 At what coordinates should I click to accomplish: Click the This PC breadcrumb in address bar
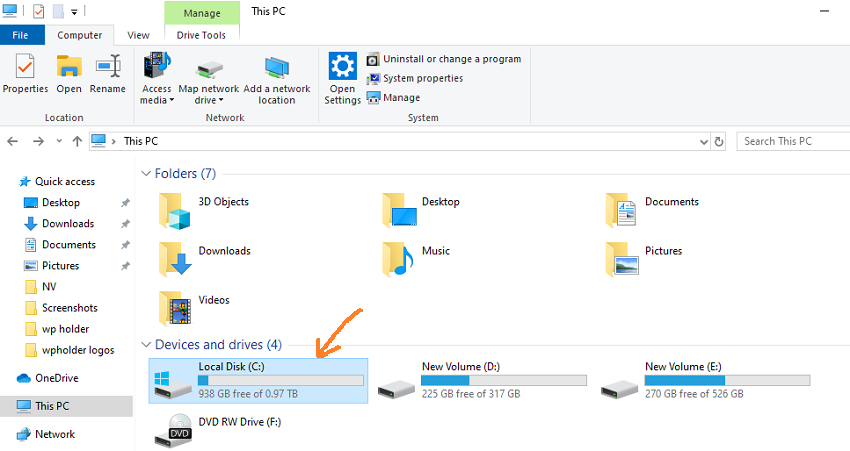tap(141, 141)
